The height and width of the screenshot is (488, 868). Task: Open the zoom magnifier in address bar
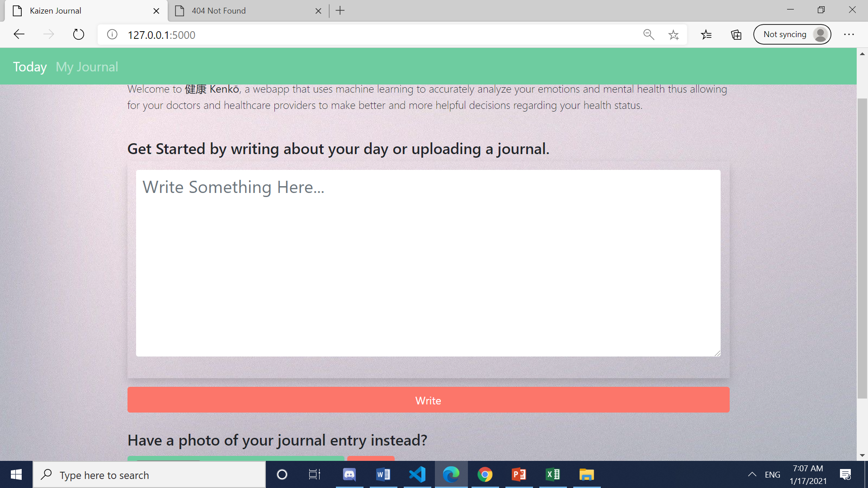click(x=648, y=34)
